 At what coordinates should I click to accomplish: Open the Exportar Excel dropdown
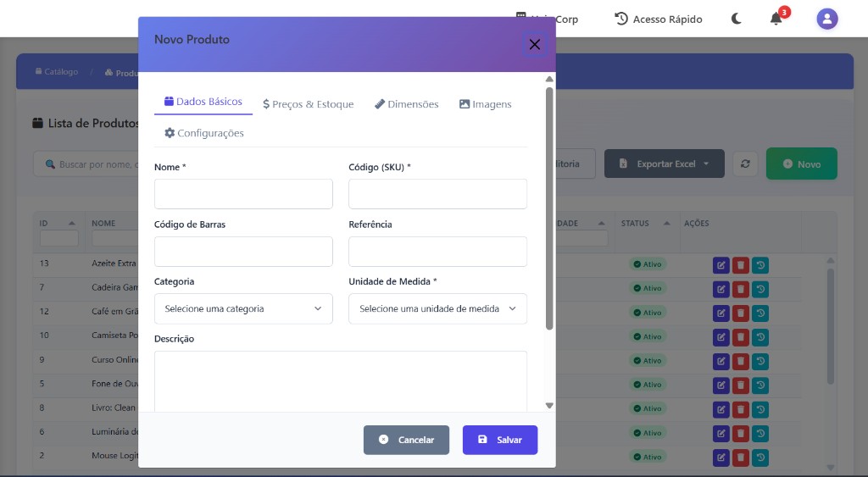[665, 164]
